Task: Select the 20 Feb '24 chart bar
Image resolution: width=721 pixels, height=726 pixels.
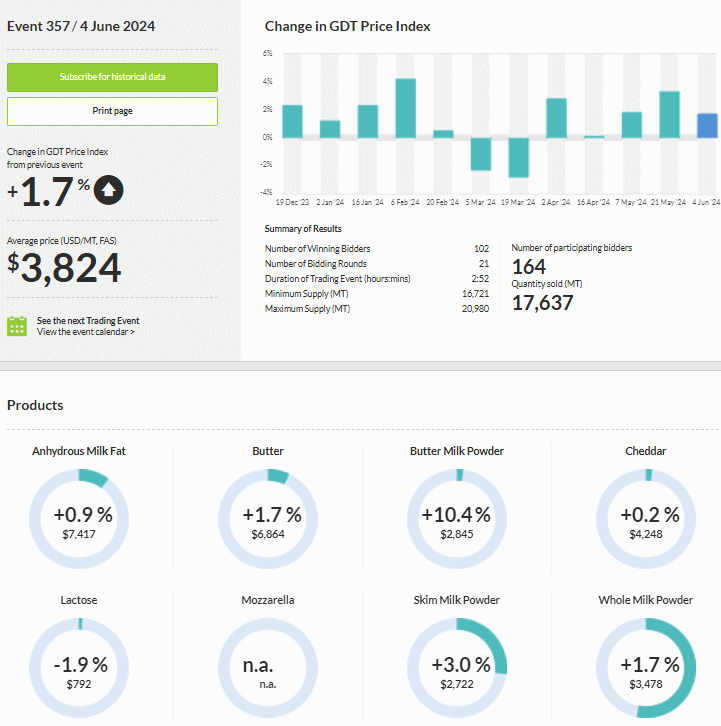Action: 443,134
